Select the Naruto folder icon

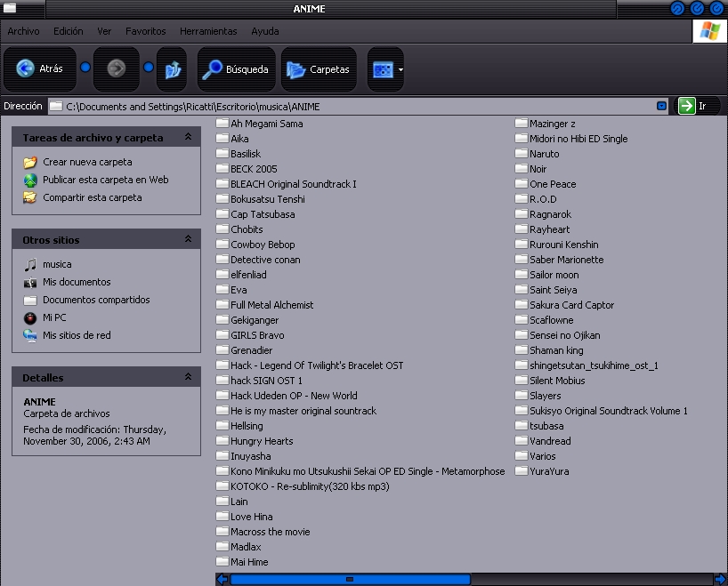522,153
